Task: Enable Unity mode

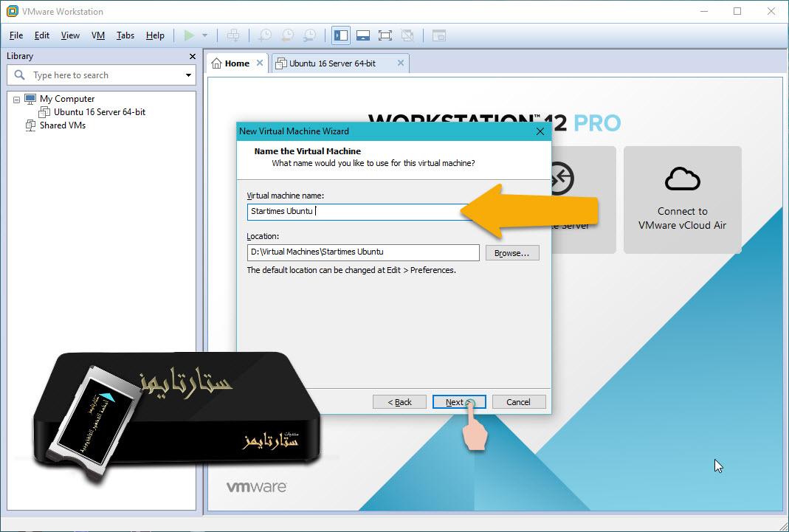Action: point(407,35)
